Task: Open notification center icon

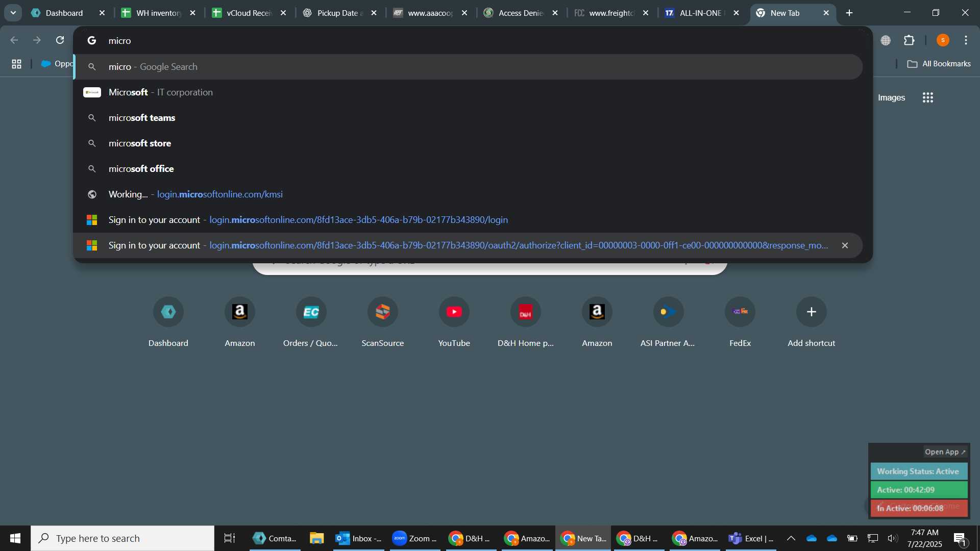Action: (960, 538)
